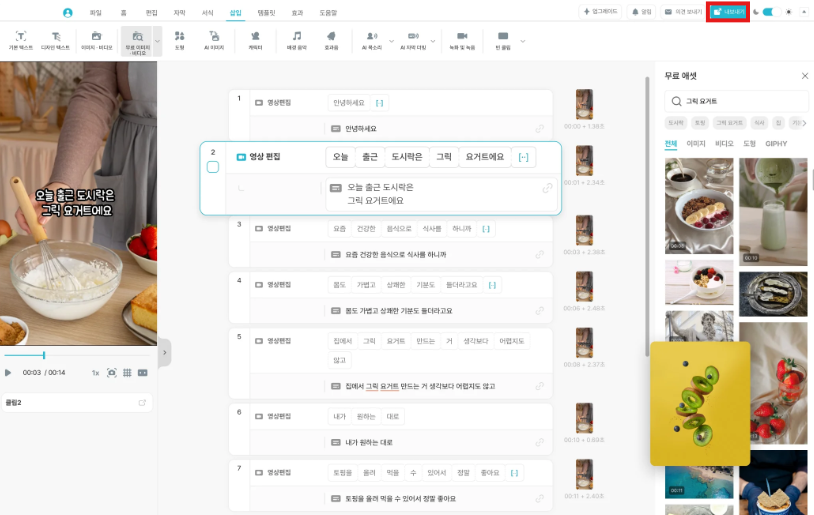Tick the clip 2 selection checkbox

213,167
